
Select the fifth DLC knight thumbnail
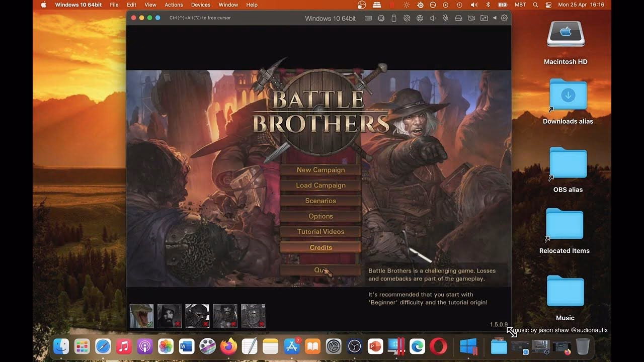(253, 316)
